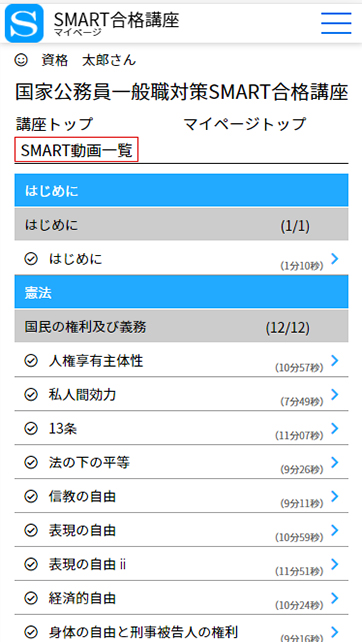Go to マイページトップ link
This screenshot has height=642, width=362.
244,123
